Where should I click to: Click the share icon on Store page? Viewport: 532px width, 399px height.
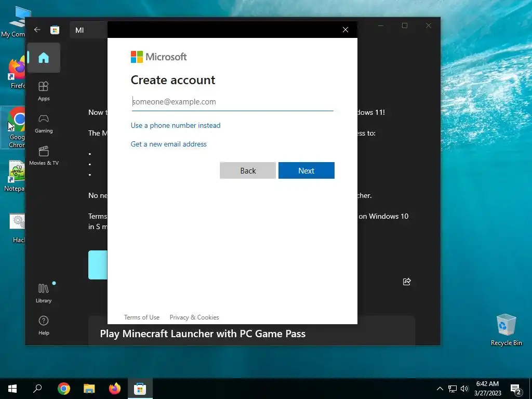(x=406, y=282)
